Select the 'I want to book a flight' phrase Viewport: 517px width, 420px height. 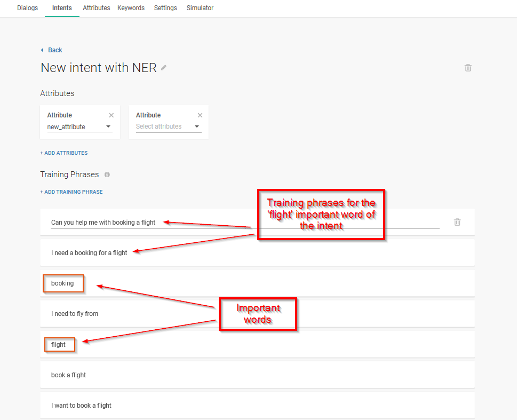click(81, 406)
